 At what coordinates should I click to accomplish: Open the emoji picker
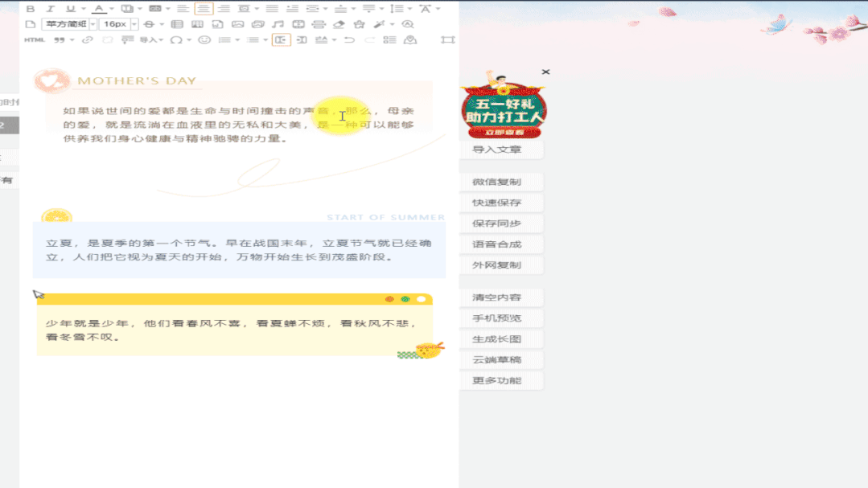[x=204, y=40]
